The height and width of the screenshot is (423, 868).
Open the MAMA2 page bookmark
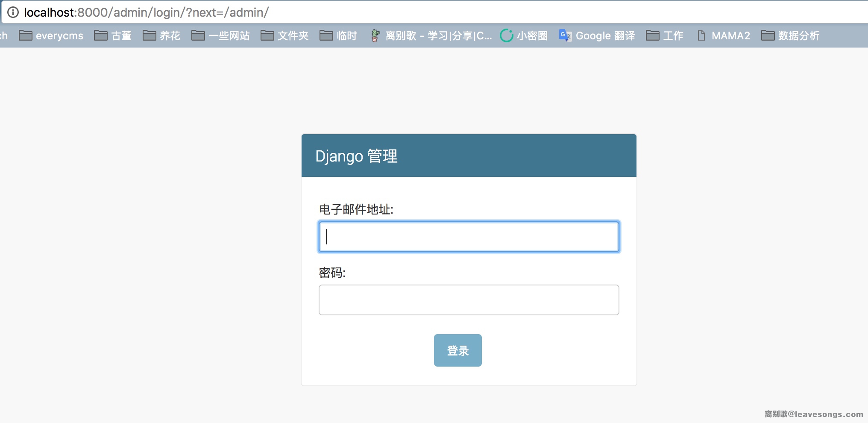tap(724, 35)
